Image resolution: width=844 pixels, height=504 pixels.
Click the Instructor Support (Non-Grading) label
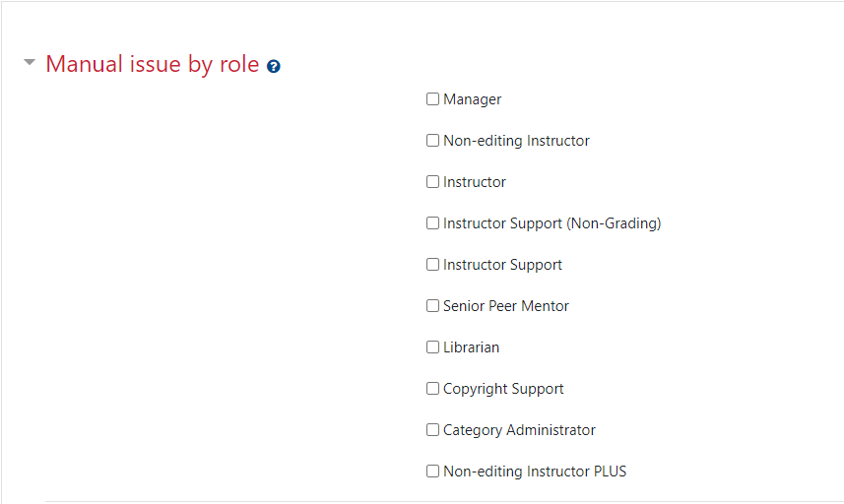pyautogui.click(x=552, y=223)
